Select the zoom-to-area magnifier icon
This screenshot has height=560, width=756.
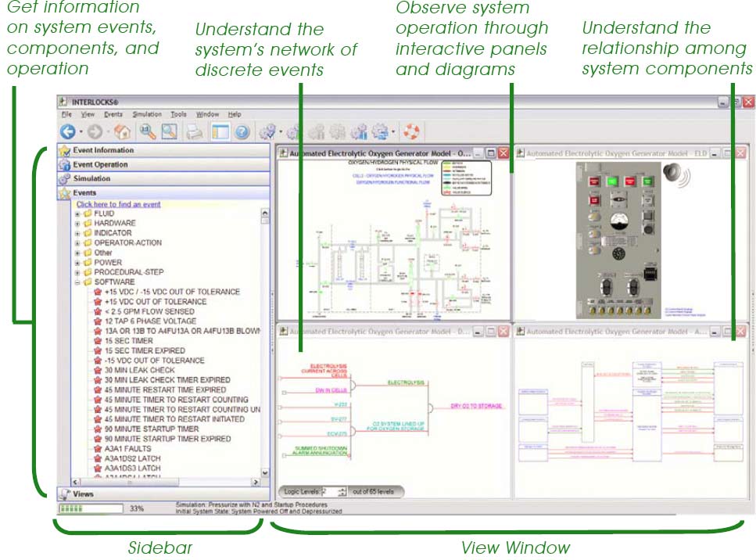point(169,131)
